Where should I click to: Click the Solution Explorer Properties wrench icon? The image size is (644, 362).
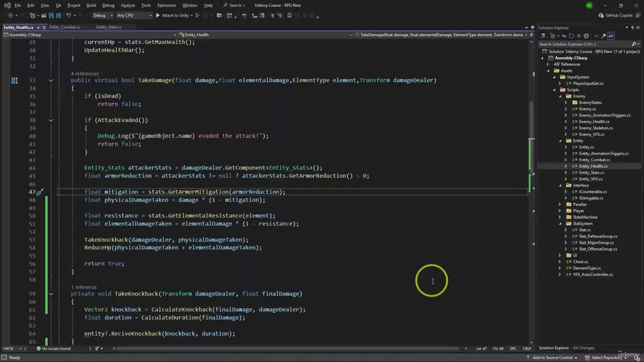(x=604, y=36)
